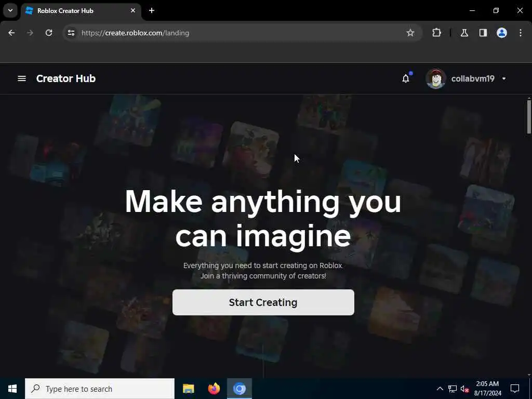The height and width of the screenshot is (399, 532).
Task: Click the Start Creating button
Action: (x=263, y=302)
